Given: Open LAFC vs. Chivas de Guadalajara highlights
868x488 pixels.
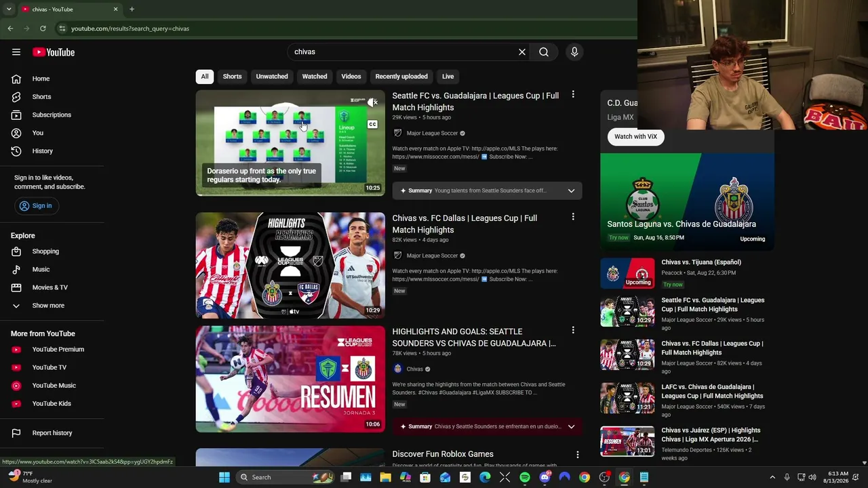Looking at the screenshot, I should 712,392.
